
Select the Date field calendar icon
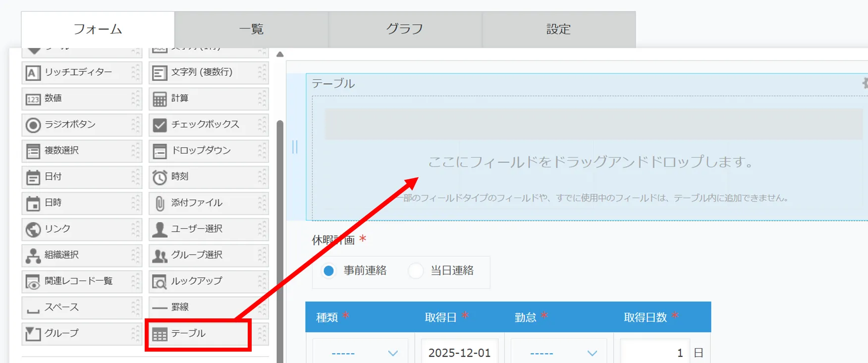pyautogui.click(x=33, y=177)
